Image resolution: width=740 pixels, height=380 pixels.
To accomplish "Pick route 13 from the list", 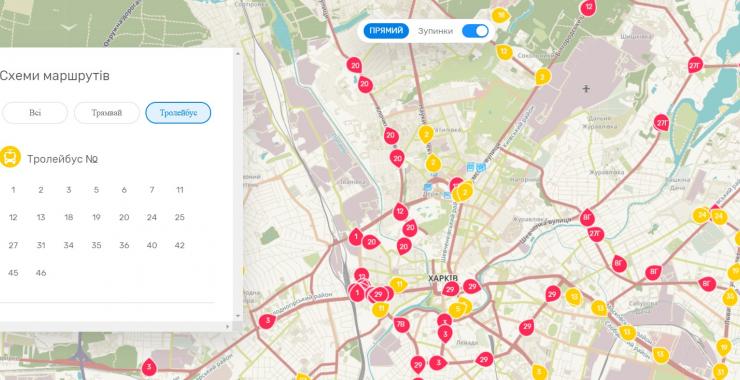I will (x=41, y=217).
